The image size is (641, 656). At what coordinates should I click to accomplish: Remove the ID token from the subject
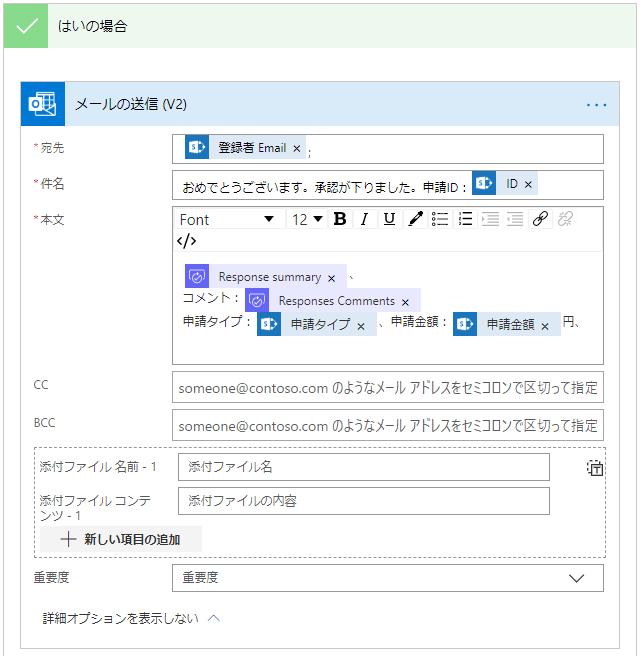click(x=528, y=184)
